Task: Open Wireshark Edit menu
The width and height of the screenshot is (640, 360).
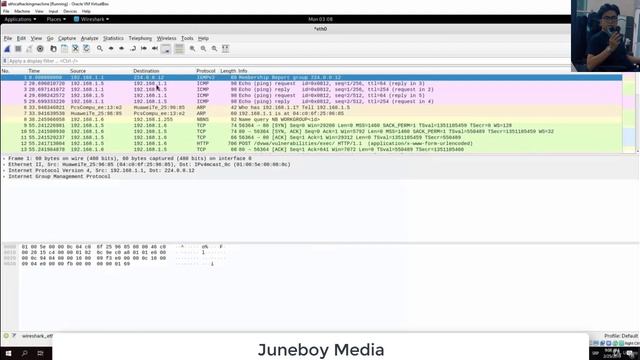Action: (21, 38)
